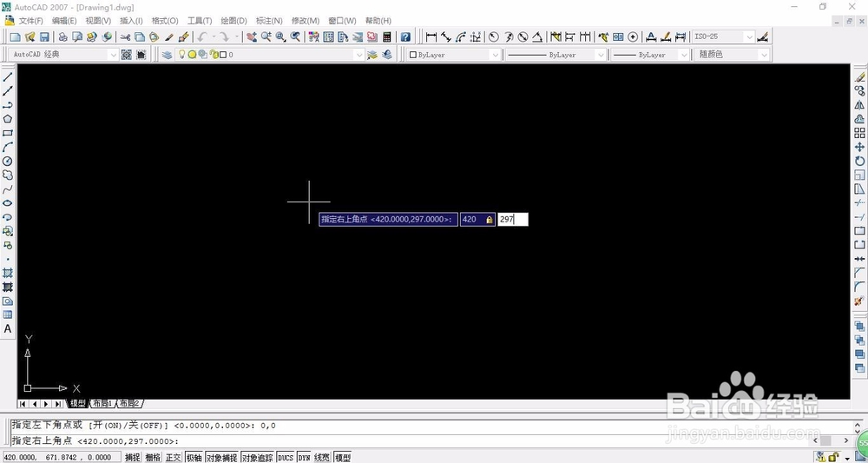The height and width of the screenshot is (463, 868).
Task: Click the locked 420 dynamic input field
Action: pyautogui.click(x=477, y=219)
